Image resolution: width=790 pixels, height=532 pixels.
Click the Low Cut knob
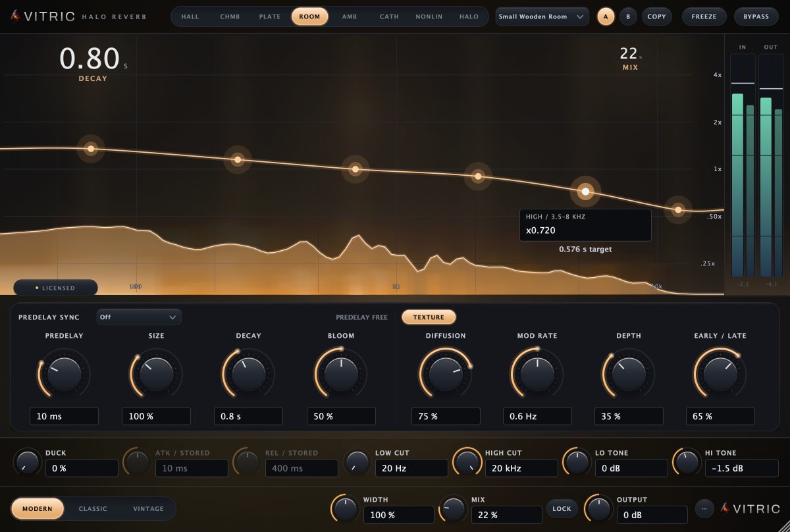click(357, 462)
